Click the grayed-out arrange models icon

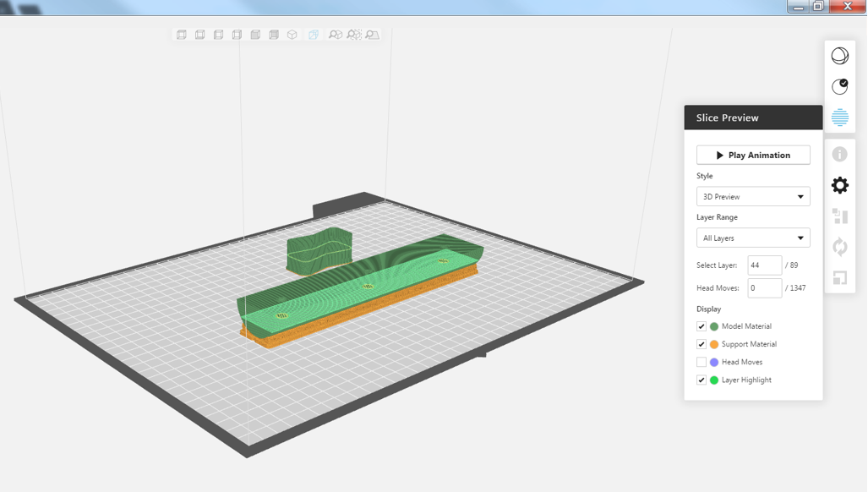pyautogui.click(x=840, y=216)
